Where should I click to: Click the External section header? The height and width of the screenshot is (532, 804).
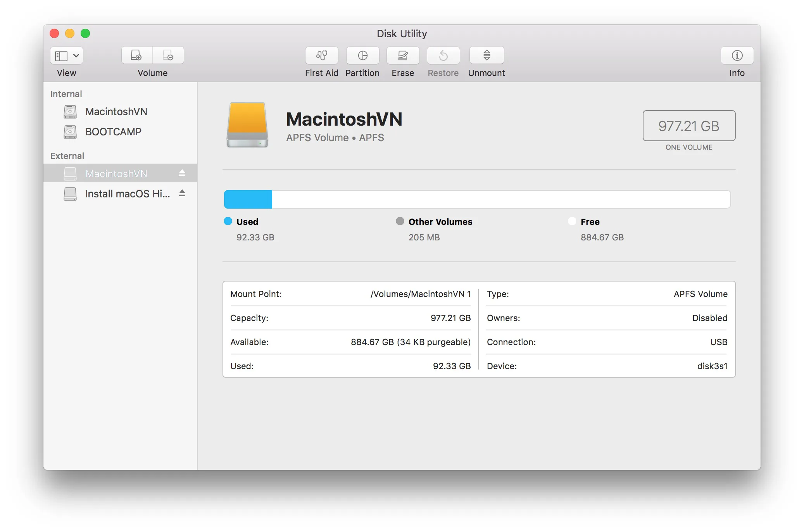(x=67, y=156)
